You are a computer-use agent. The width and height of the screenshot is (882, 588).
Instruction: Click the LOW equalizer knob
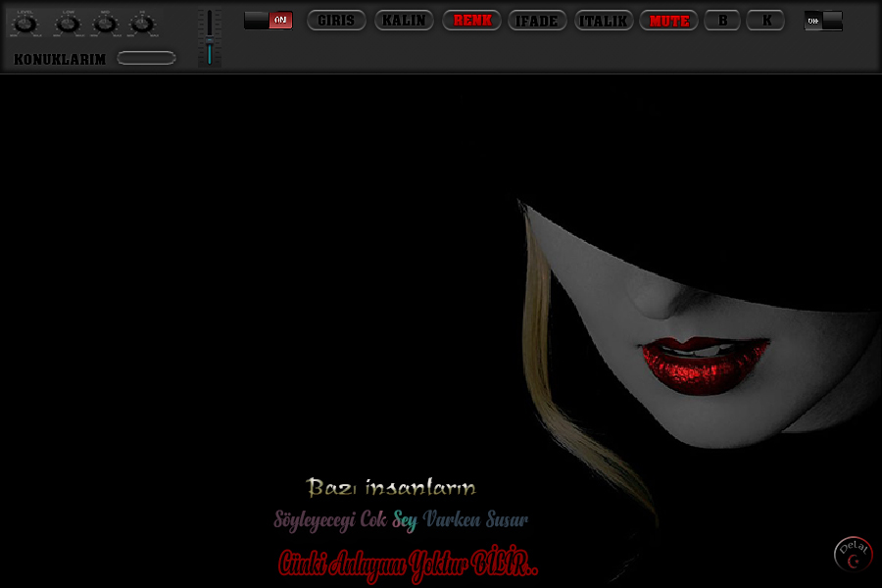[67, 24]
